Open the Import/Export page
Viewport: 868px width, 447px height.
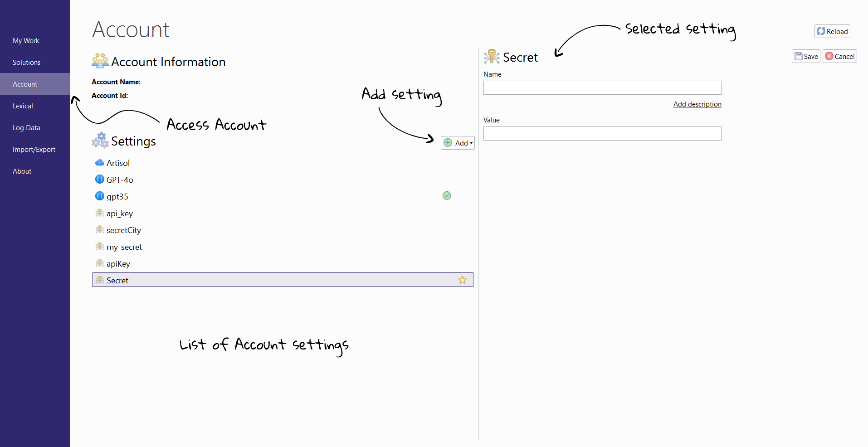(x=34, y=149)
